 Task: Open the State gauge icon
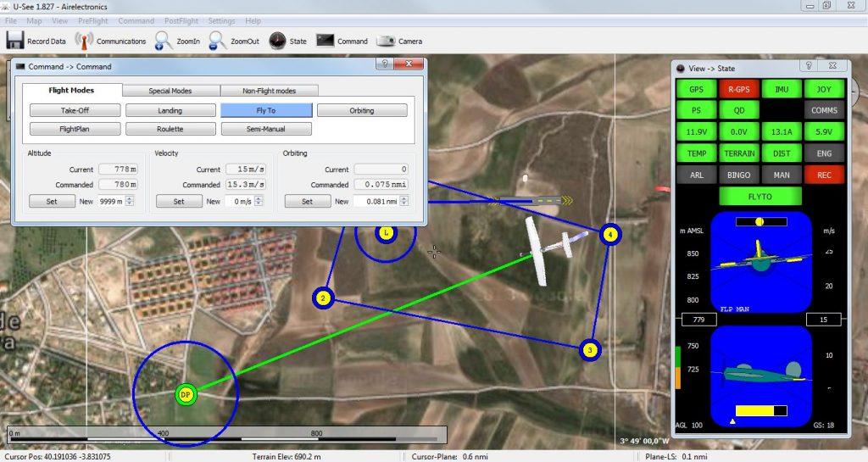[x=277, y=41]
